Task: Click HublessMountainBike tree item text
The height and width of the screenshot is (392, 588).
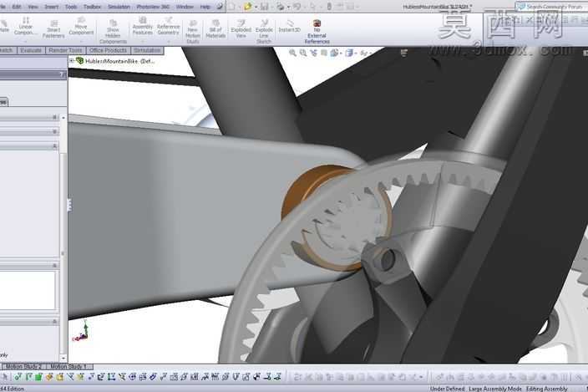Action: click(119, 61)
